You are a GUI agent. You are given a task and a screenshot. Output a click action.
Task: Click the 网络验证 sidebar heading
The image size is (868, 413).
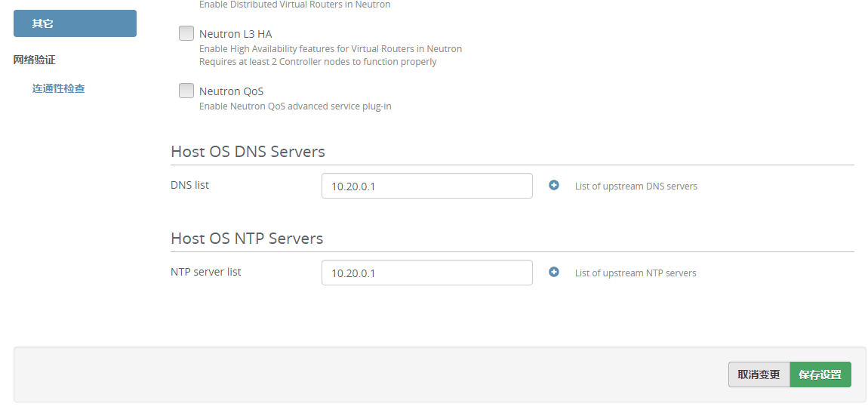click(x=34, y=60)
